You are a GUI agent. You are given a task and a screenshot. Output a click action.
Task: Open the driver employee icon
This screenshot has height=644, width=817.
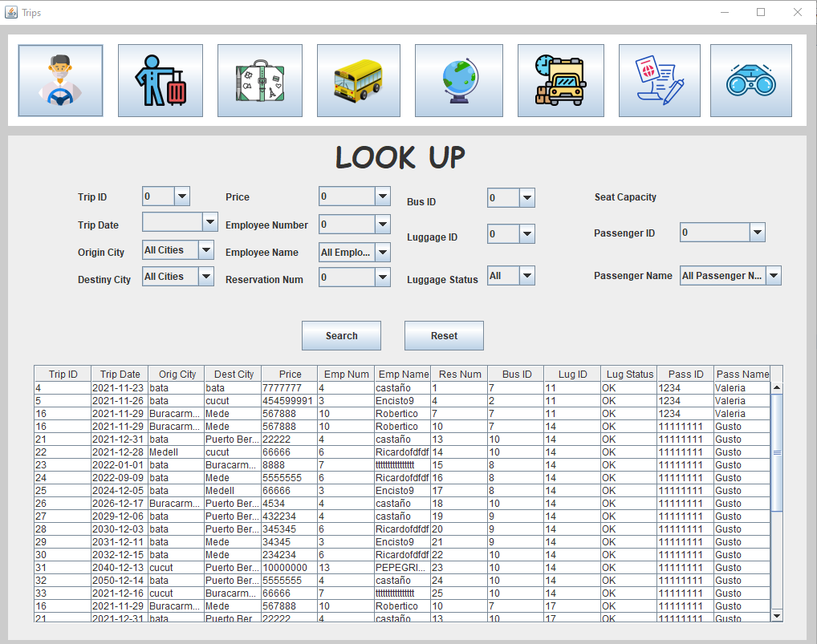(60, 80)
